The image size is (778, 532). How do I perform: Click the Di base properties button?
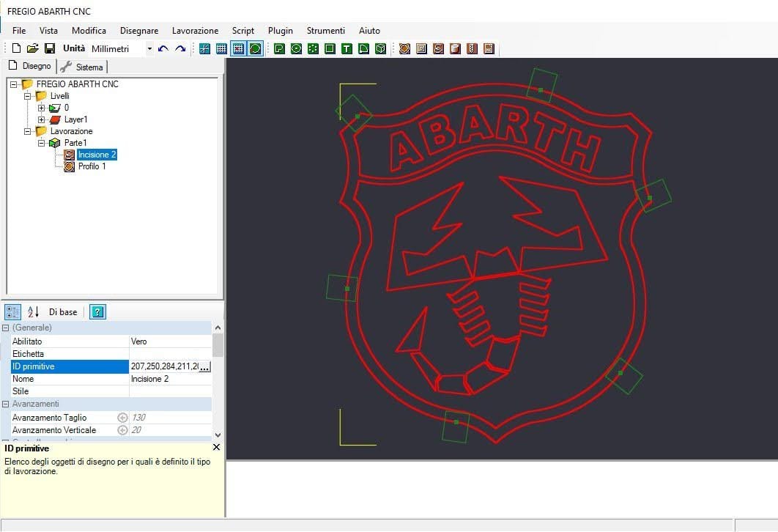pyautogui.click(x=63, y=312)
